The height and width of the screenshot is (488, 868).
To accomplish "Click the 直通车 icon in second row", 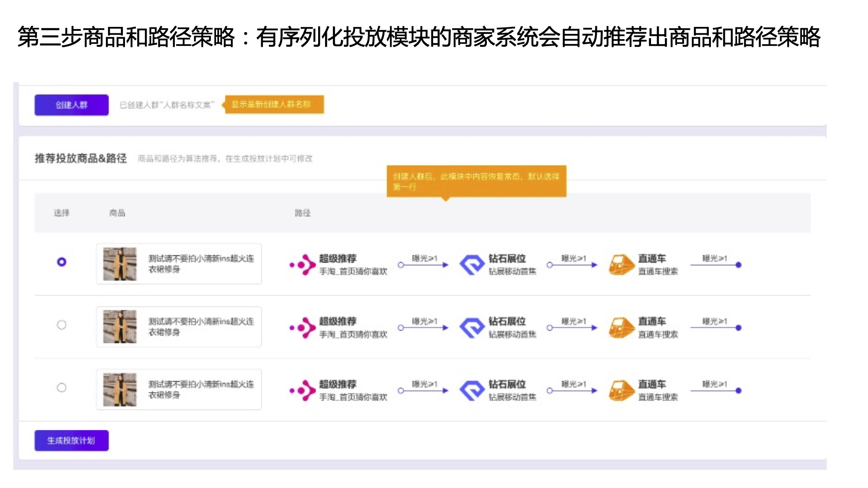I will click(621, 328).
